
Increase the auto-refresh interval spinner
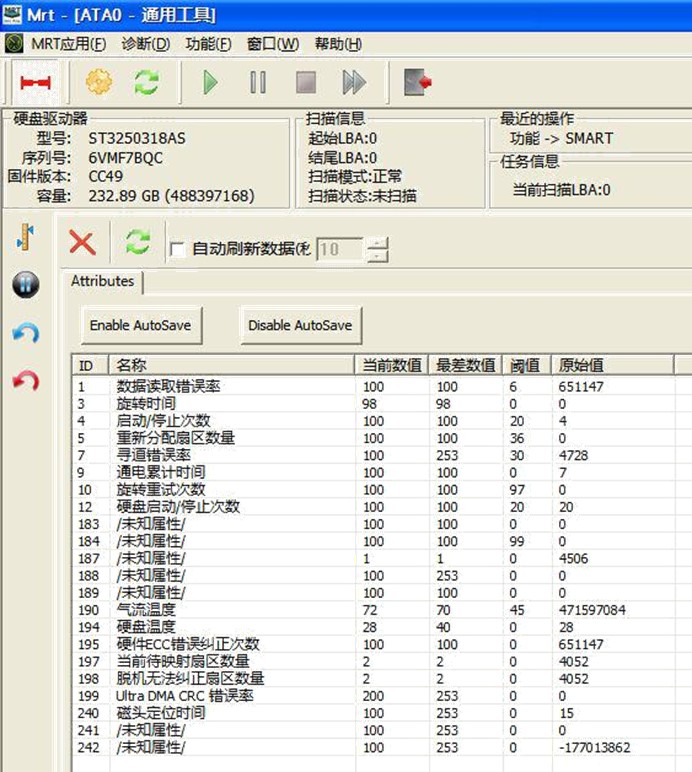tap(377, 243)
